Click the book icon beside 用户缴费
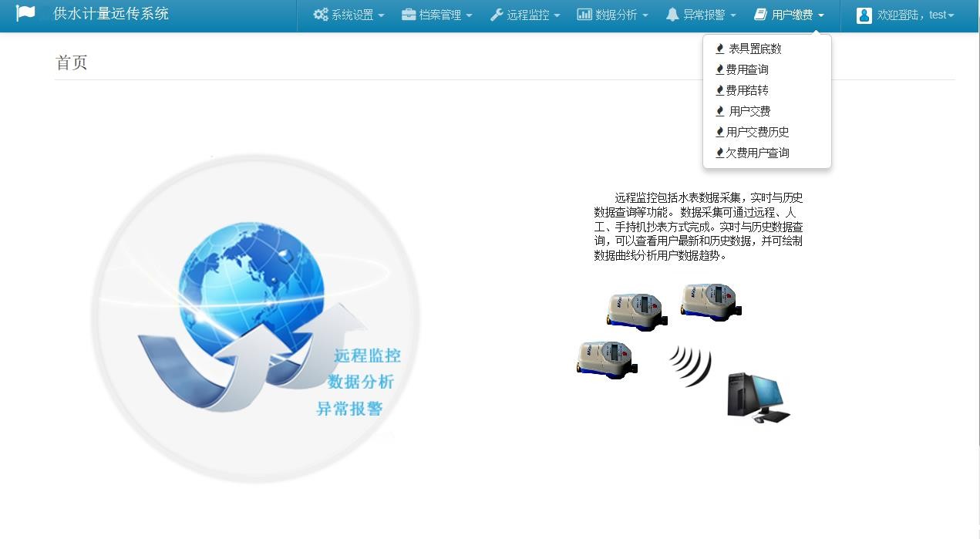 click(761, 15)
